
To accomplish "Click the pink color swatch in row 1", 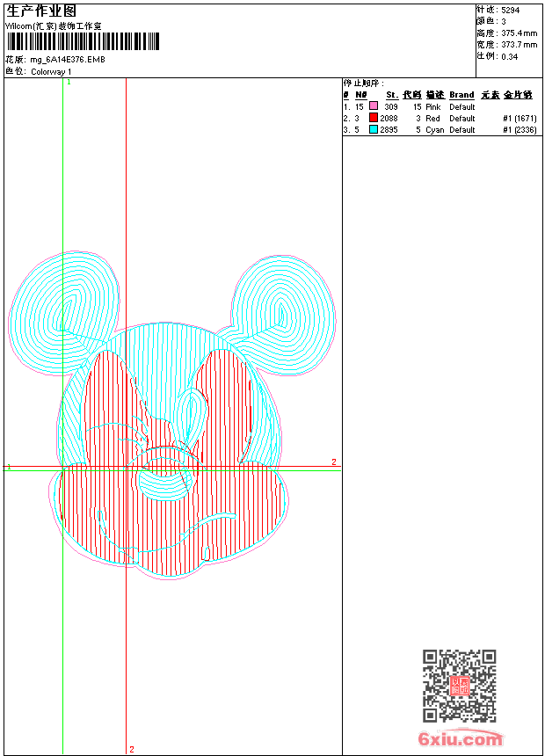I will tap(374, 105).
